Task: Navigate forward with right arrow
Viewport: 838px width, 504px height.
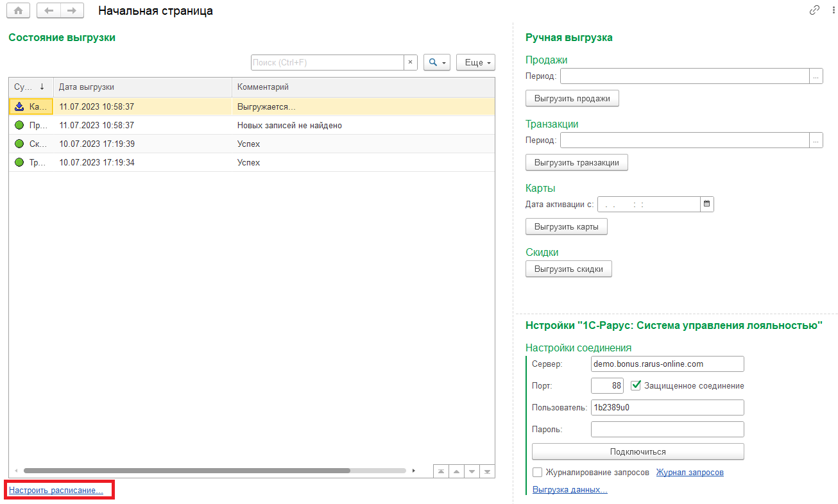Action: tap(72, 11)
